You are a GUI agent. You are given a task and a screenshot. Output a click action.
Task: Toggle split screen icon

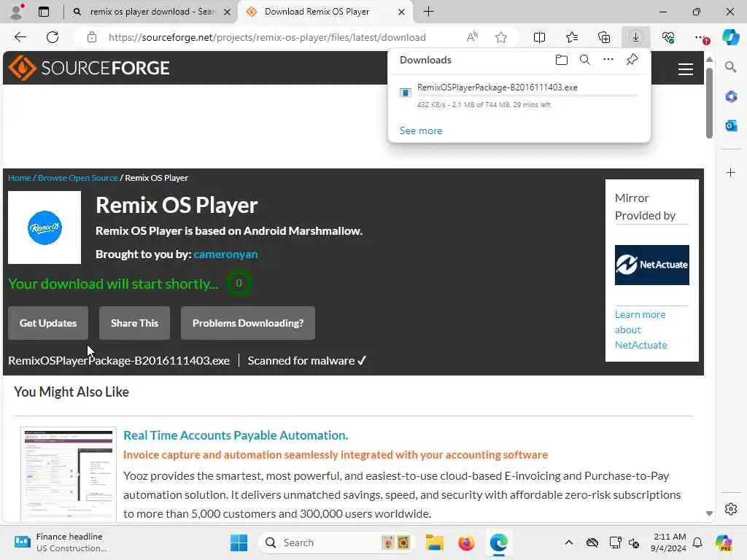pos(539,37)
